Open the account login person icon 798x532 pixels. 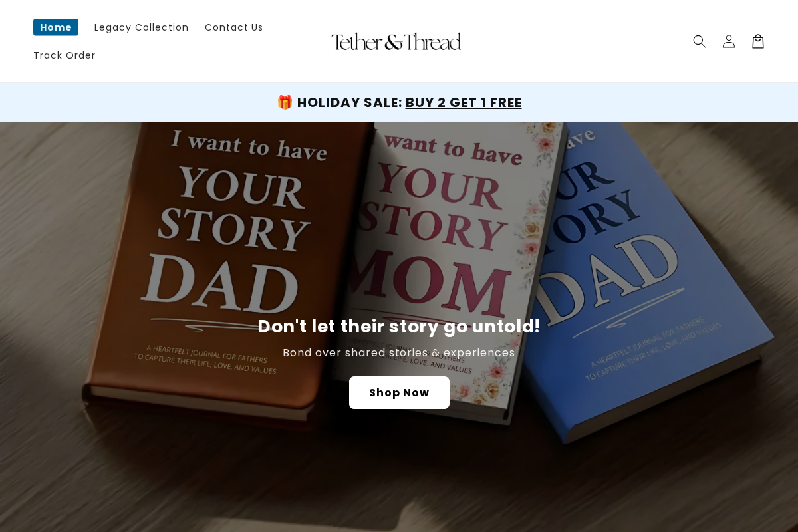pyautogui.click(x=729, y=41)
